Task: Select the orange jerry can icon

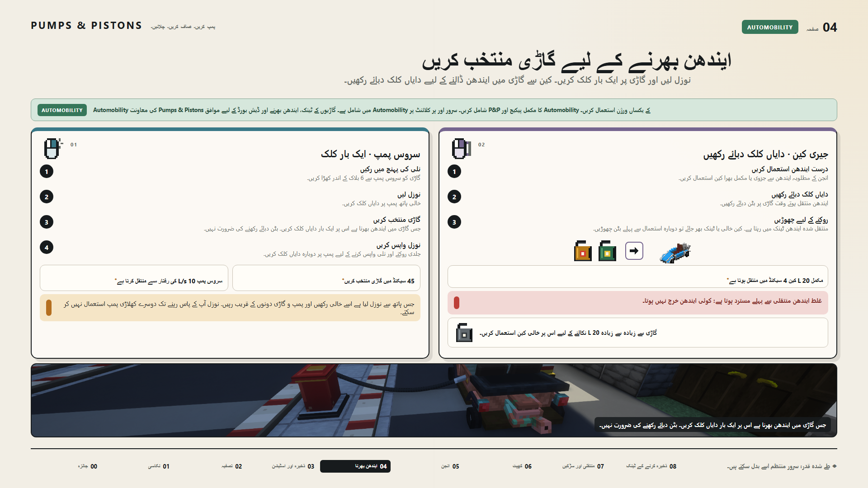Action: [x=583, y=251]
